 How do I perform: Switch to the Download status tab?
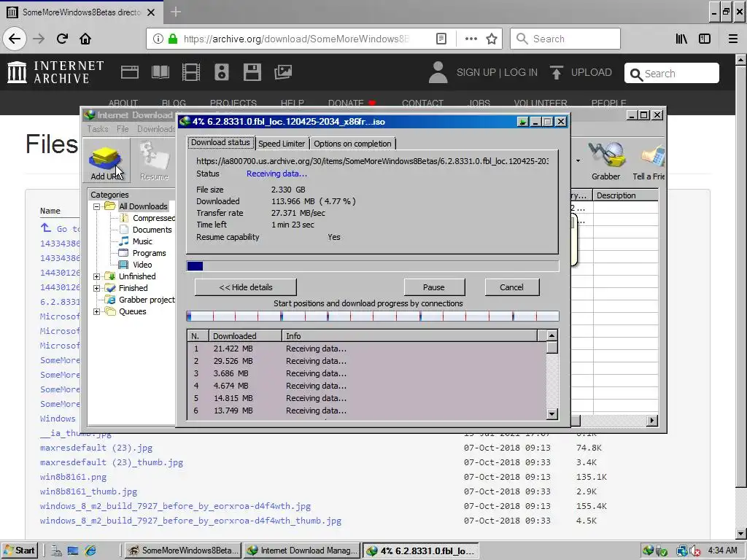220,142
